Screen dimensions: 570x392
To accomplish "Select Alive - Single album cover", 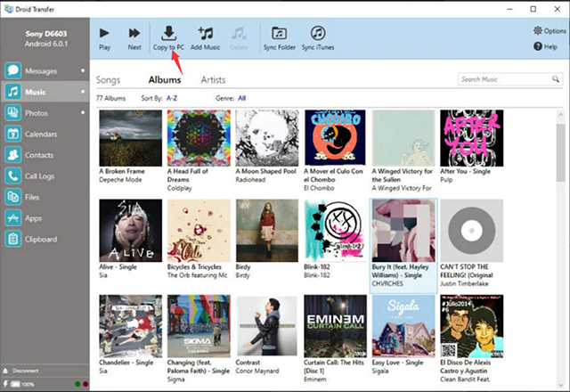I will 131,231.
